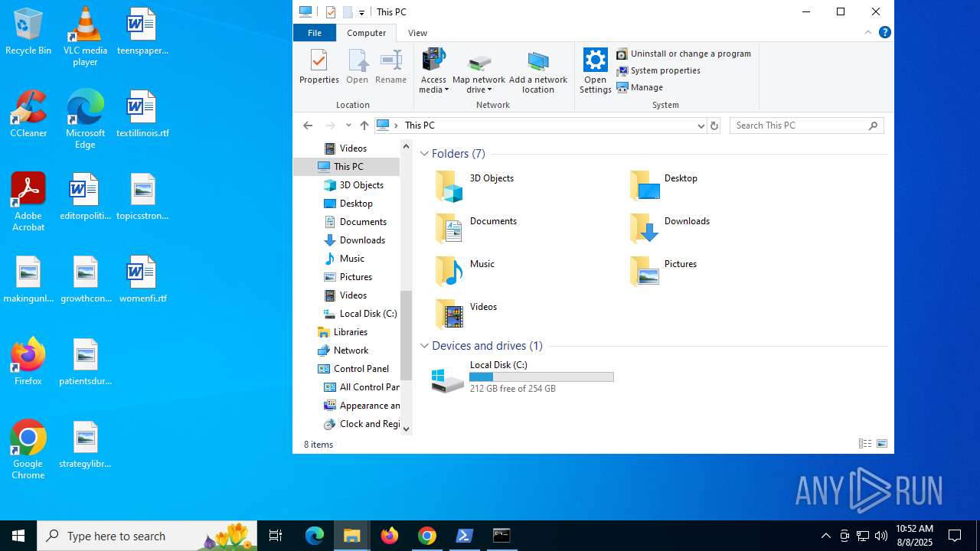Image resolution: width=980 pixels, height=551 pixels.
Task: Select Documents in navigation pane
Action: pos(356,222)
